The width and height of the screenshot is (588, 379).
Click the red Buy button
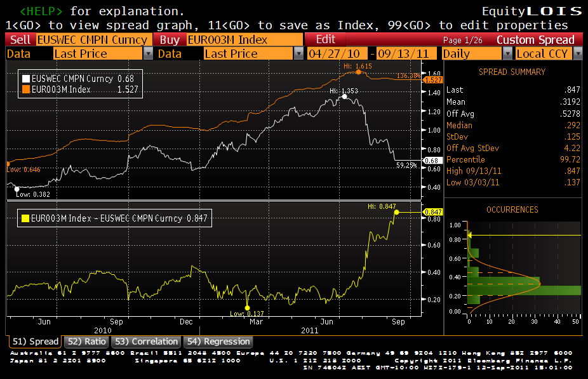pos(170,40)
